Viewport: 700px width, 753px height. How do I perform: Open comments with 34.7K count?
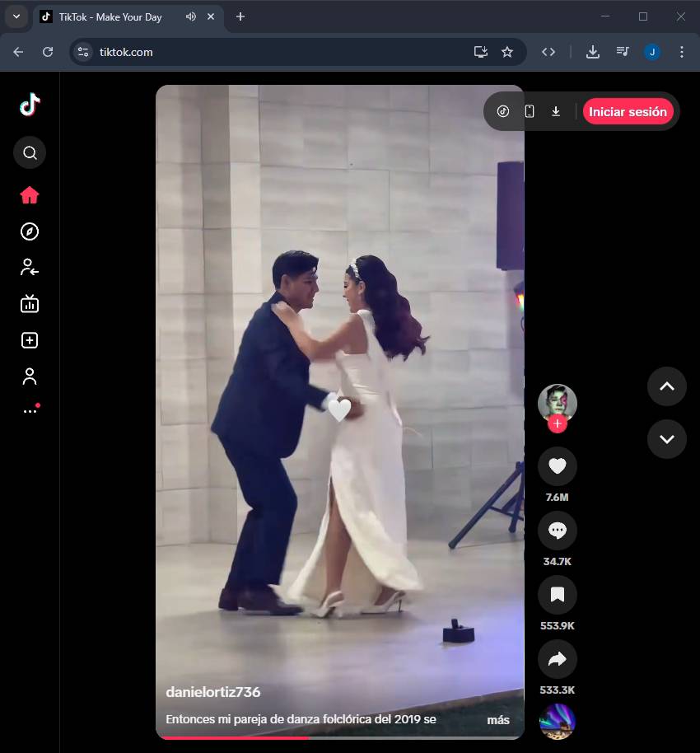coord(557,531)
